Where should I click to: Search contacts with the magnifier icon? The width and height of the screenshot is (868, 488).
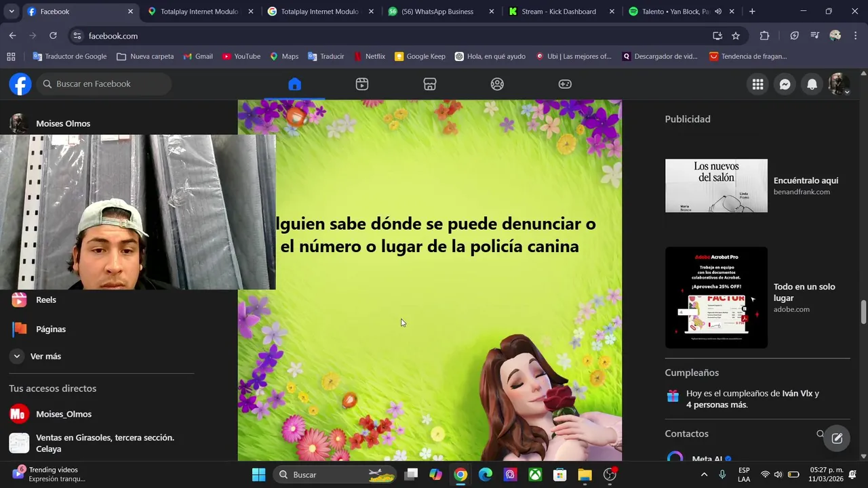pyautogui.click(x=821, y=434)
